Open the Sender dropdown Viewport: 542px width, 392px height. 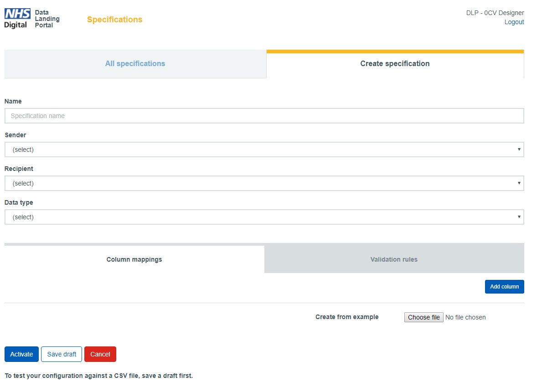[264, 150]
